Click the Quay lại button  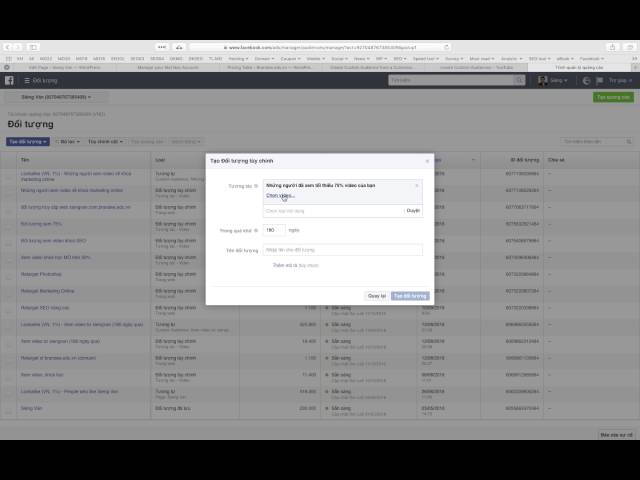click(x=376, y=296)
